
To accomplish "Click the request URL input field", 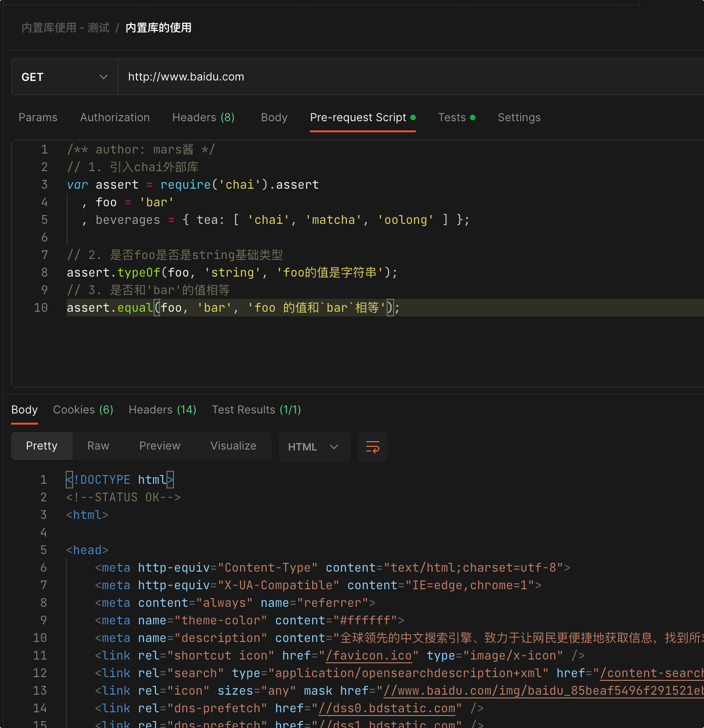I will click(411, 77).
